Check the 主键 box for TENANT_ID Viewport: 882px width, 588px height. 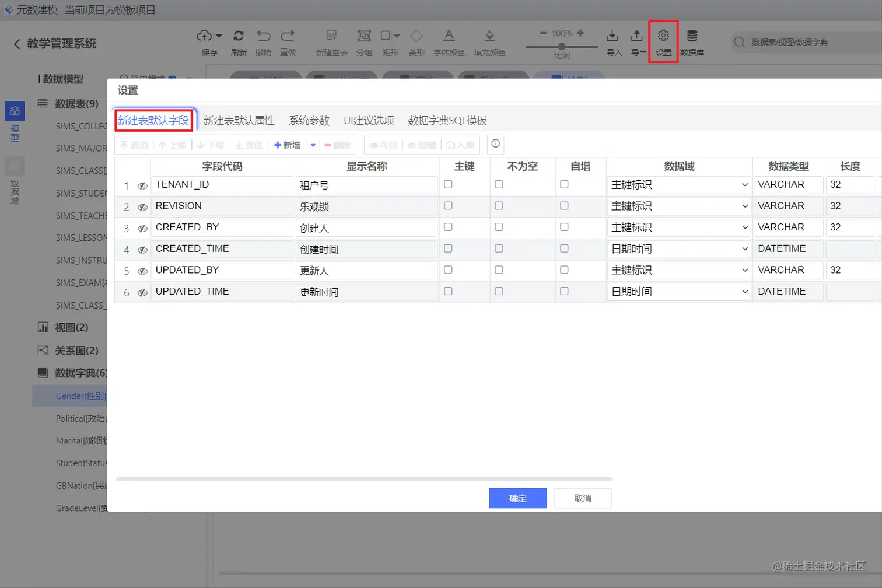point(448,184)
